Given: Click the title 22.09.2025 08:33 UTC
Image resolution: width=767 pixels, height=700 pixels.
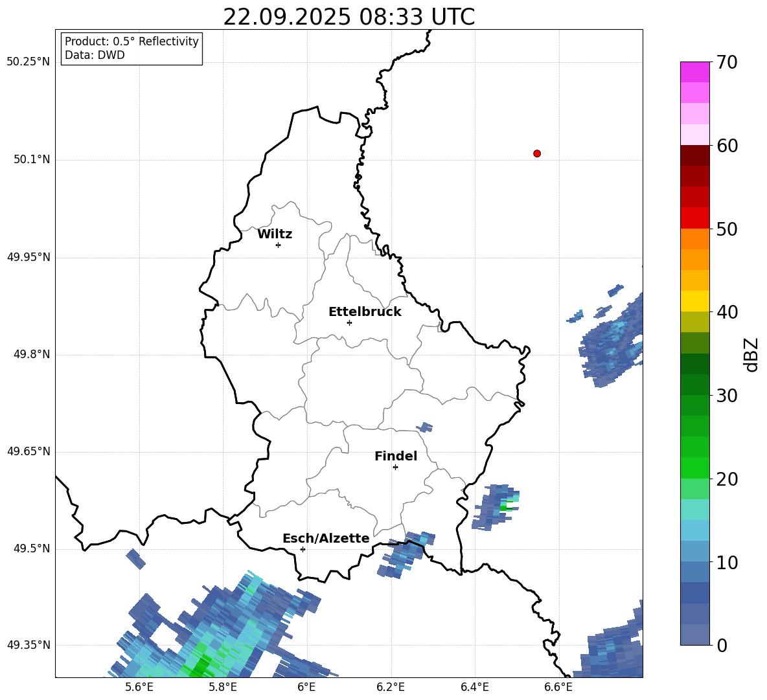Looking at the screenshot, I should click(349, 17).
